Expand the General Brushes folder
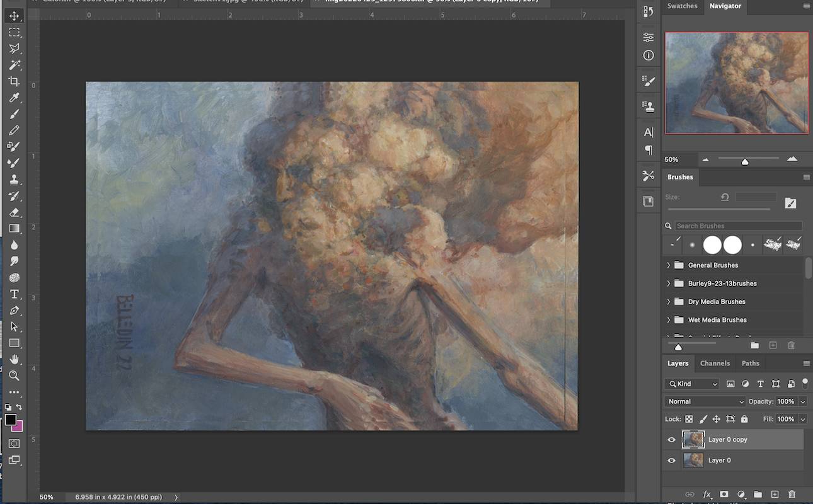This screenshot has height=504, width=813. tap(669, 265)
